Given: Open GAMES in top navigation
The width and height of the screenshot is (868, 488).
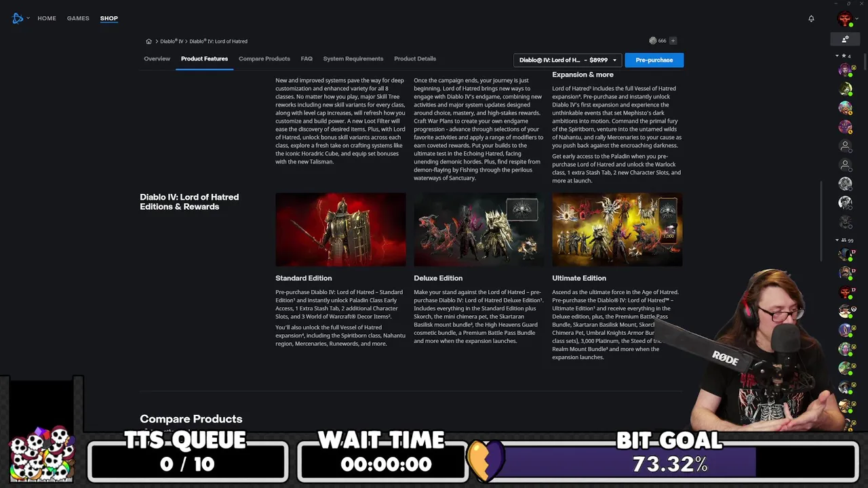Looking at the screenshot, I should (78, 18).
